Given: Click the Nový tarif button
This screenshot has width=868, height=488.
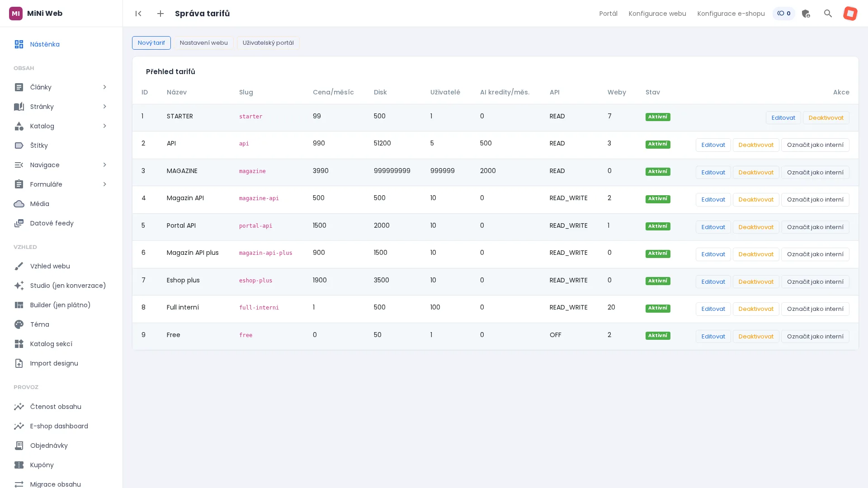Looking at the screenshot, I should point(151,43).
